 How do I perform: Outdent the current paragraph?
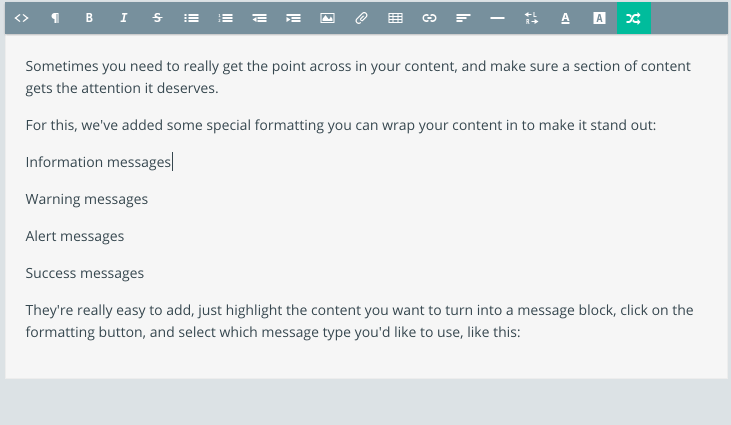[x=260, y=18]
